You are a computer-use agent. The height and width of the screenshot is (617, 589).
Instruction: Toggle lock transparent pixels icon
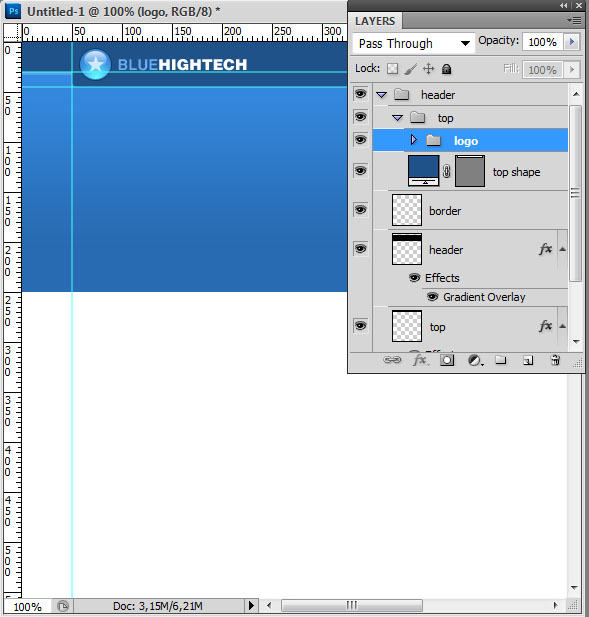(x=392, y=69)
